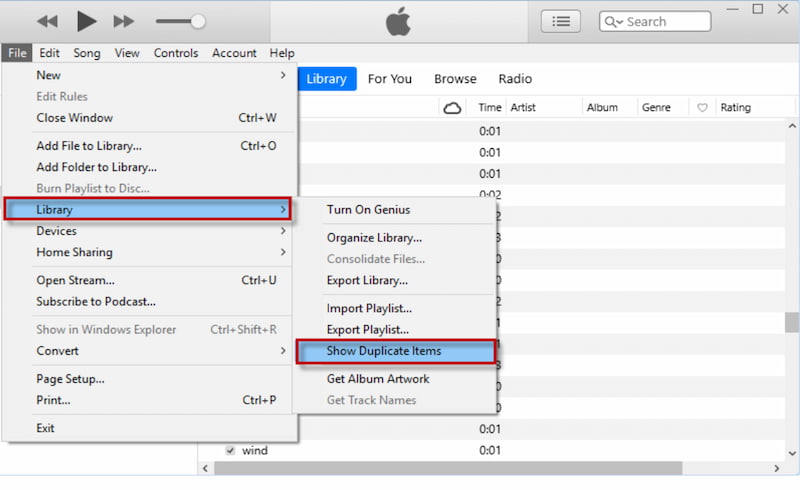Click the cloud status column header

pos(452,108)
